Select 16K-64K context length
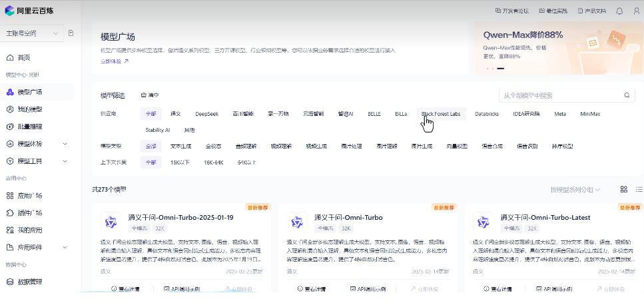644x307 pixels. 214,162
